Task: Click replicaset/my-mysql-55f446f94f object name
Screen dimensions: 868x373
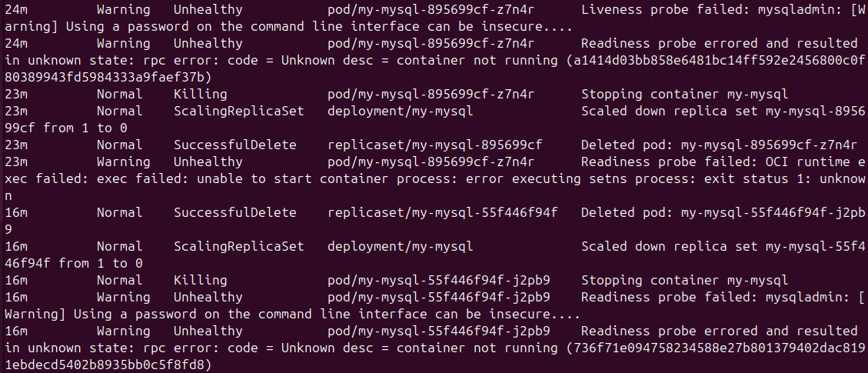Action: (x=442, y=212)
